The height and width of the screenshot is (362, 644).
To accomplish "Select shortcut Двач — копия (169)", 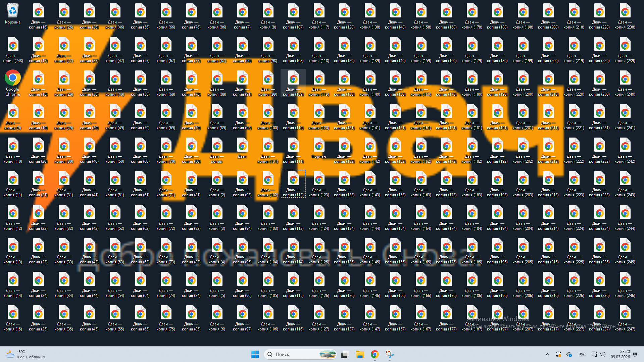I will click(x=446, y=50).
